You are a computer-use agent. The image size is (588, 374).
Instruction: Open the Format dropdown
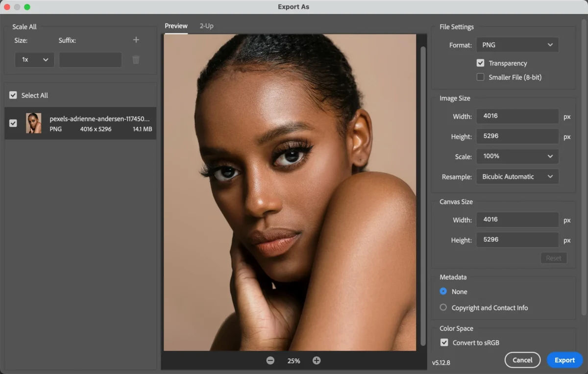pyautogui.click(x=517, y=45)
